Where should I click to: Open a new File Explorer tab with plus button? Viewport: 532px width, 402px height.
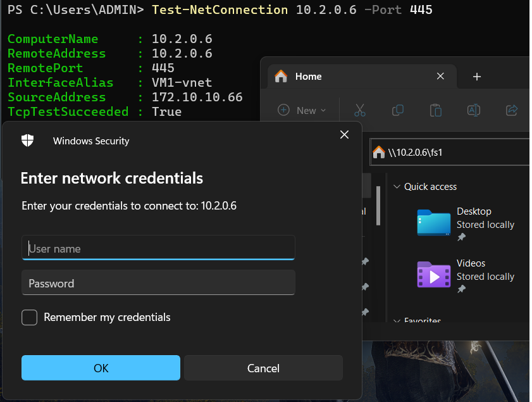pos(476,76)
